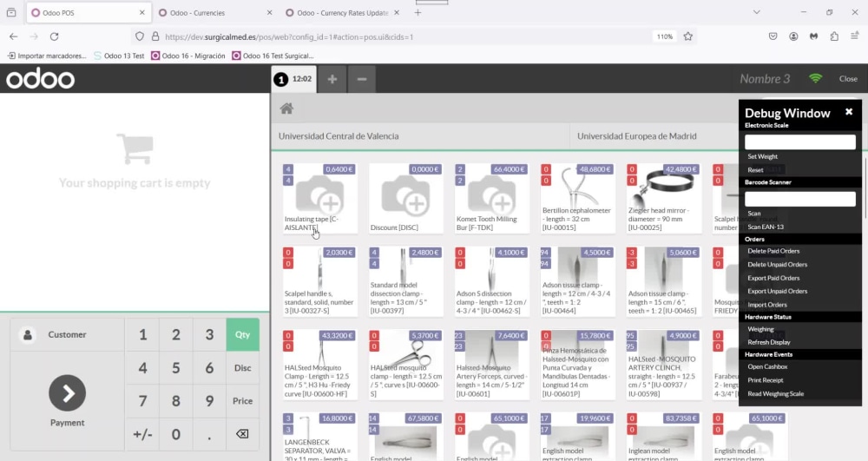Click Read Weighing Scale event

coord(775,393)
